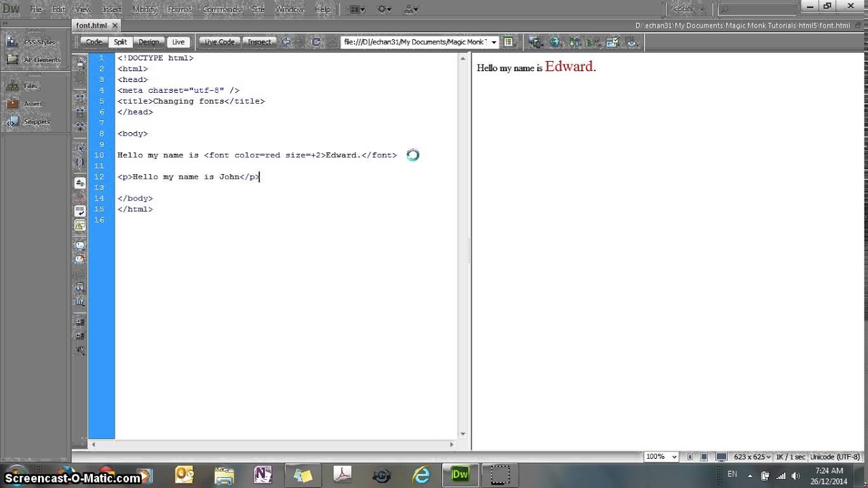Select the font.html document tab
This screenshot has width=868, height=488.
(91, 25)
